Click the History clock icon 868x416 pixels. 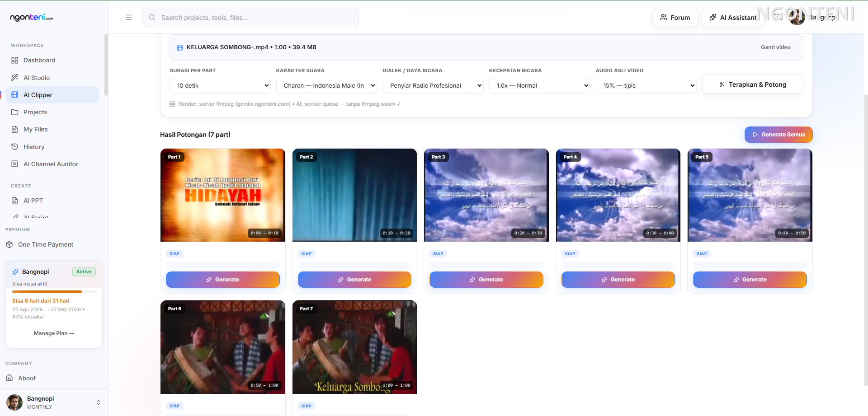[15, 147]
